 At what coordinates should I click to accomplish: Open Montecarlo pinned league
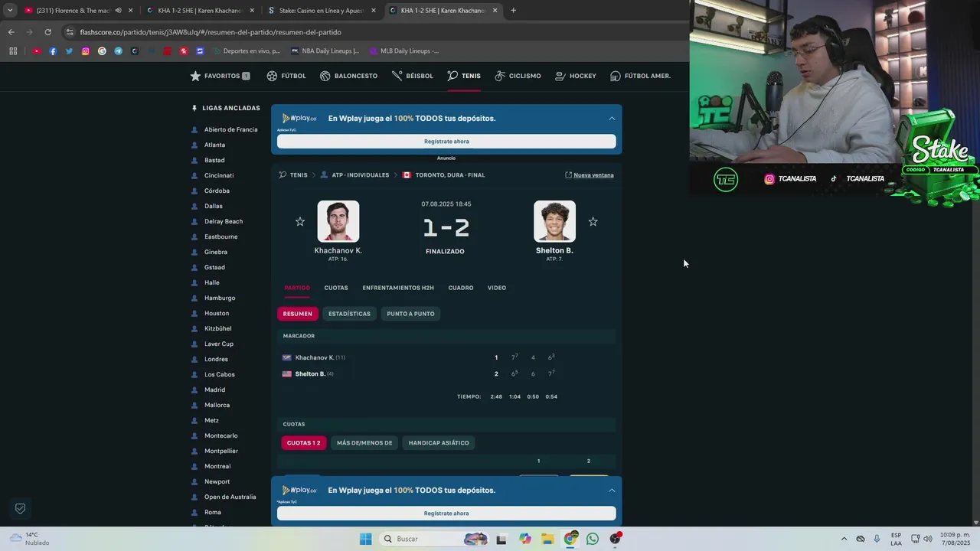click(x=220, y=435)
